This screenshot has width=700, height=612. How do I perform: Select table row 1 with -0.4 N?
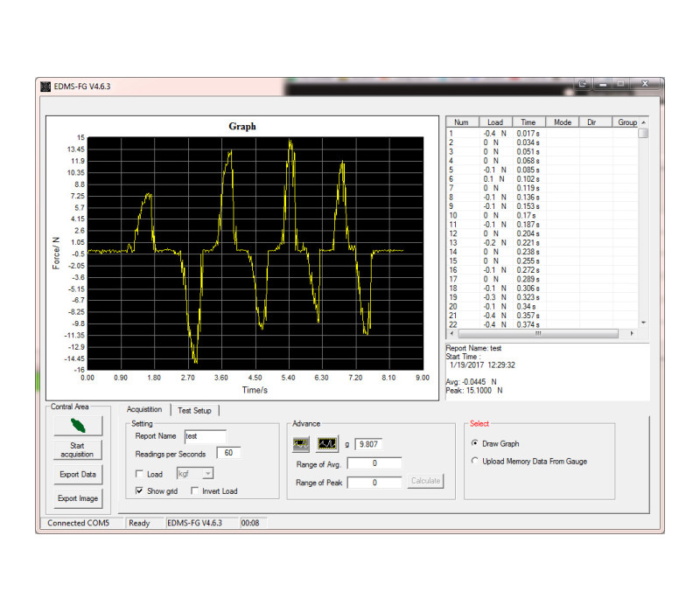[x=542, y=134]
